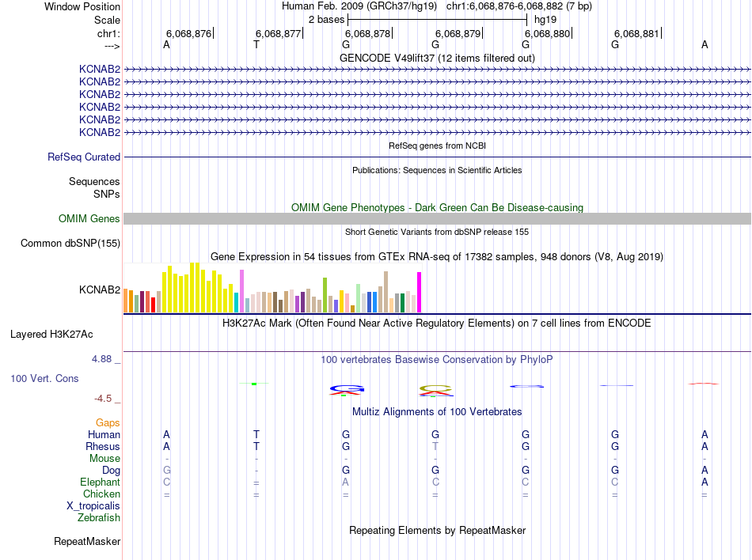This screenshot has width=752, height=560.
Task: Click the Multiz Alignments of 100 Vertebrates title
Action: [437, 412]
